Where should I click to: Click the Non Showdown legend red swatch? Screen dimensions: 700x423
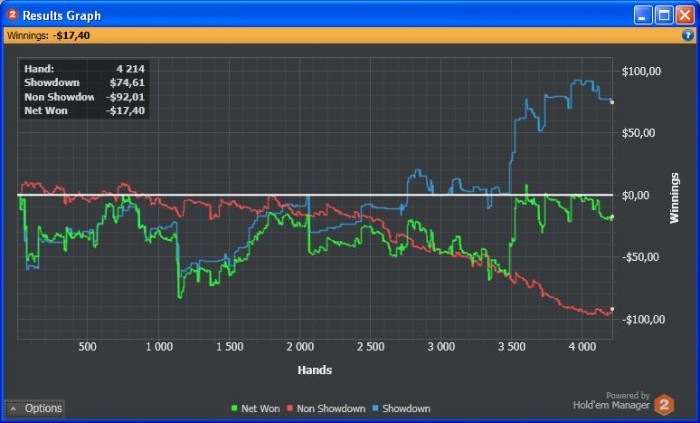[290, 408]
